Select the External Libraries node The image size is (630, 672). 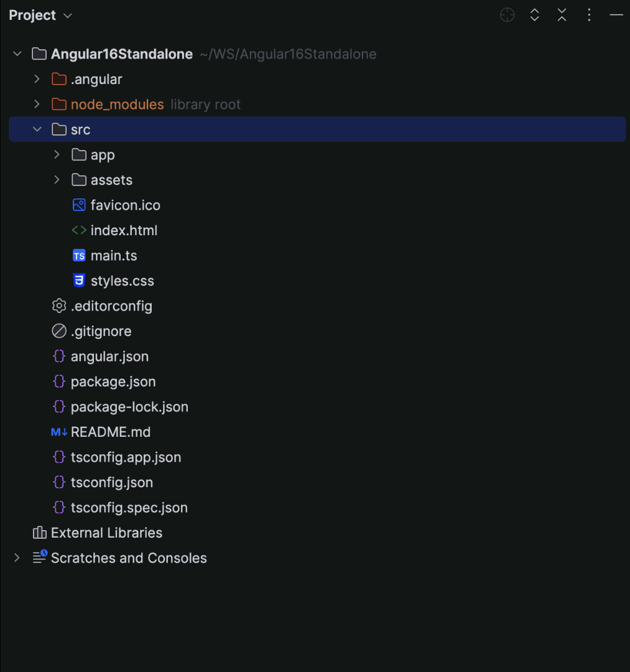click(x=107, y=533)
